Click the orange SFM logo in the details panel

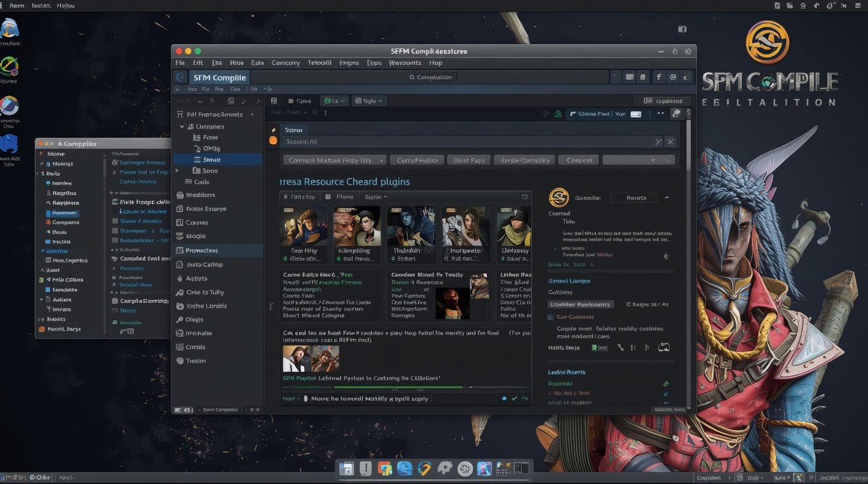[x=559, y=197]
